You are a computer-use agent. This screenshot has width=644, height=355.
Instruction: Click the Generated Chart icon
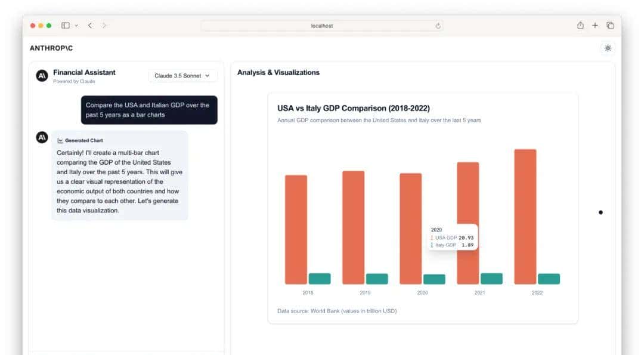(60, 141)
